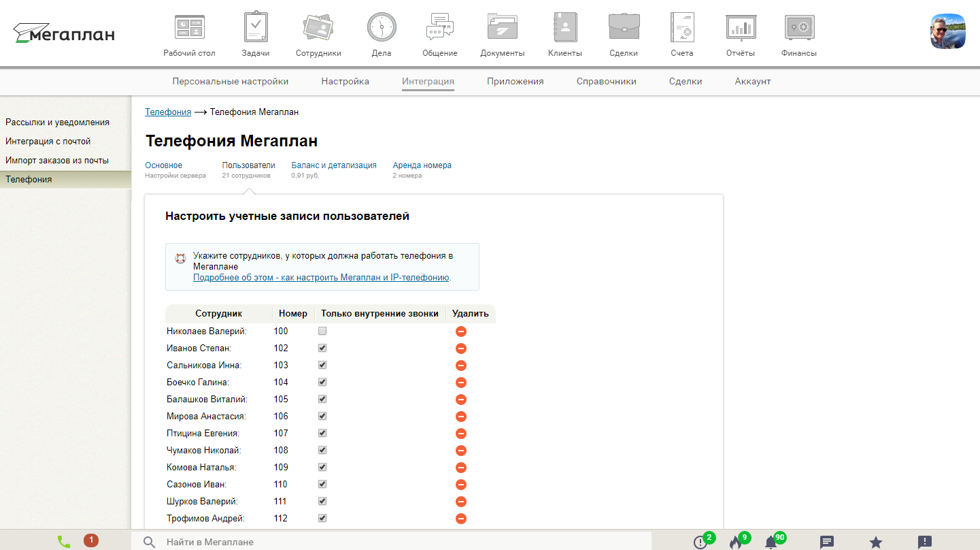Image resolution: width=980 pixels, height=550 pixels.
Task: Remove Боечко Галина from the list
Action: click(460, 383)
